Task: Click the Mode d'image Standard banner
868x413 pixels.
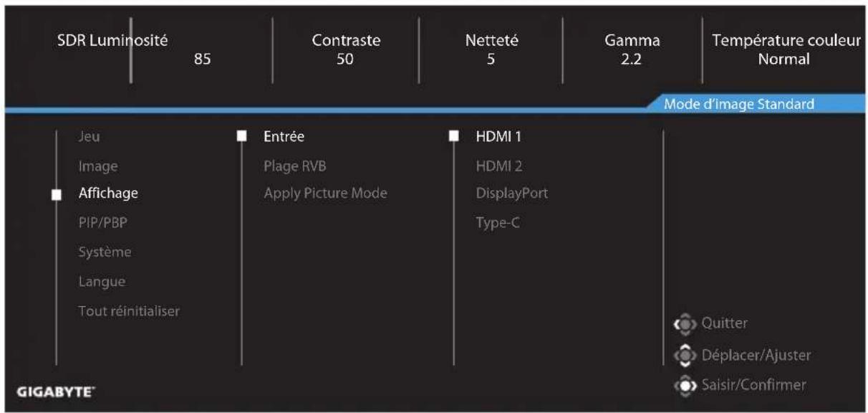Action: tap(739, 104)
